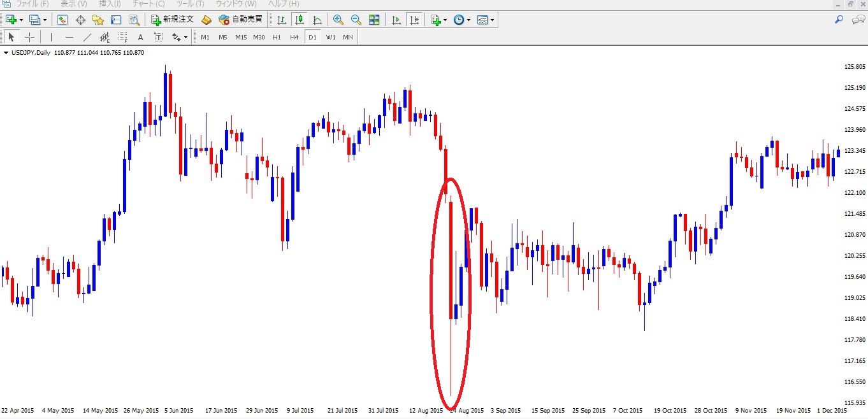Click the 125.805 price label
The width and height of the screenshot is (868, 419).
coord(855,67)
